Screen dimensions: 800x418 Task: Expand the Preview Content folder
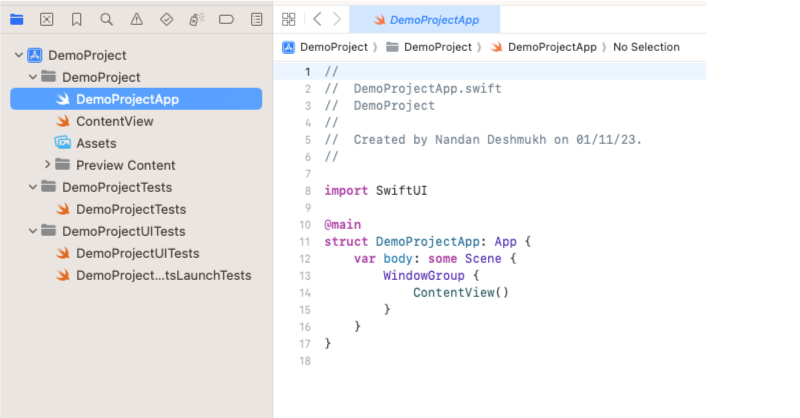point(47,164)
